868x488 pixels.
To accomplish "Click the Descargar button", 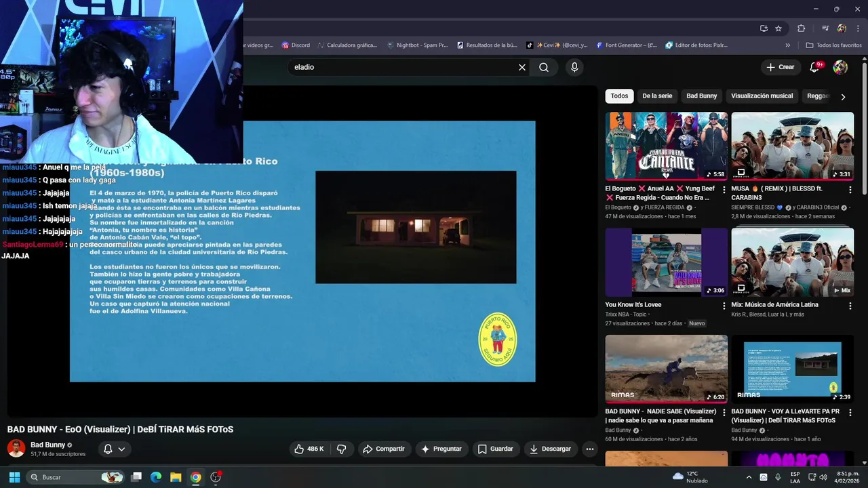I will tap(551, 449).
